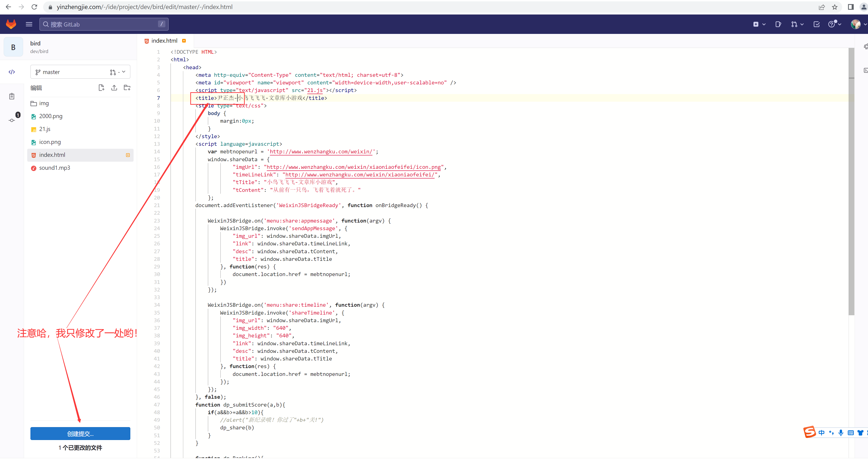Viewport: 868px width, 461px height.
Task: Click the new directory icon
Action: point(127,88)
